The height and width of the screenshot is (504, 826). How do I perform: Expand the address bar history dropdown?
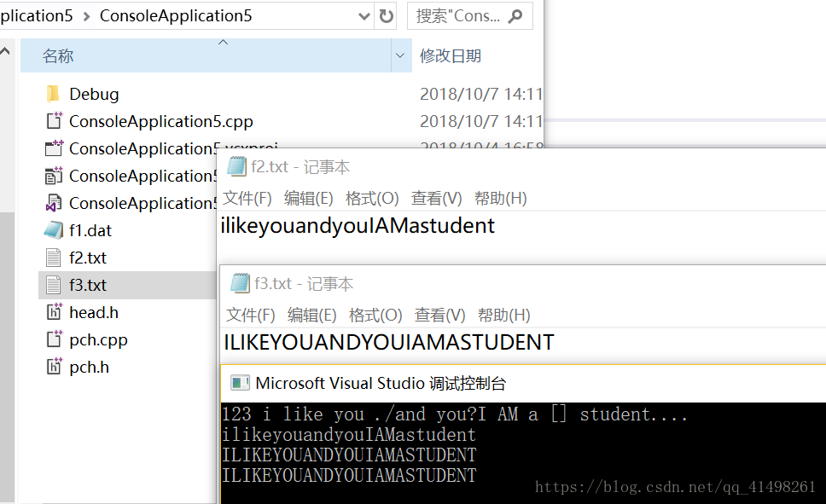(x=364, y=16)
